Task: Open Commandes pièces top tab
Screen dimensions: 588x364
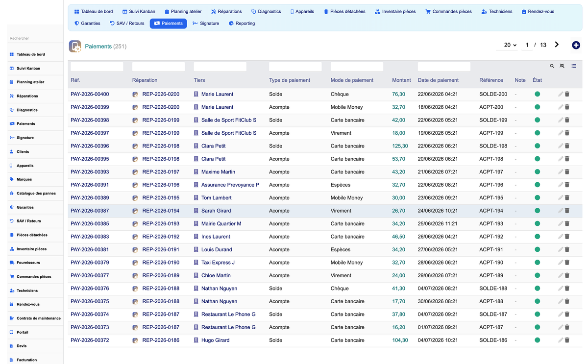Action: (x=448, y=11)
